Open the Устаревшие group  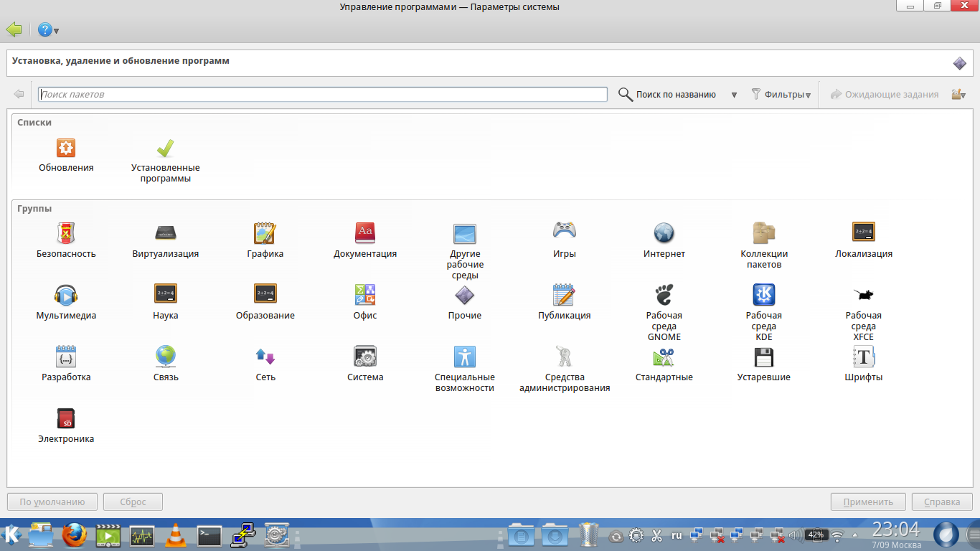tap(764, 364)
